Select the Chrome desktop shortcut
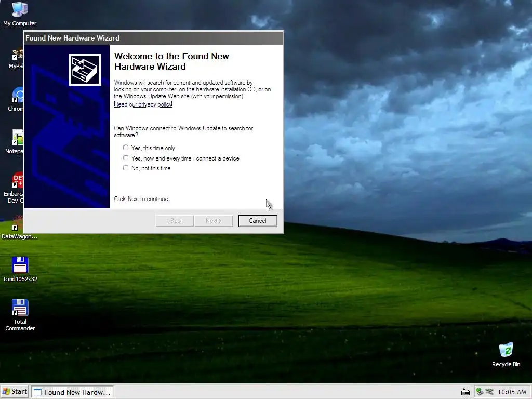Screen dimensions: 532x399 click(16, 99)
